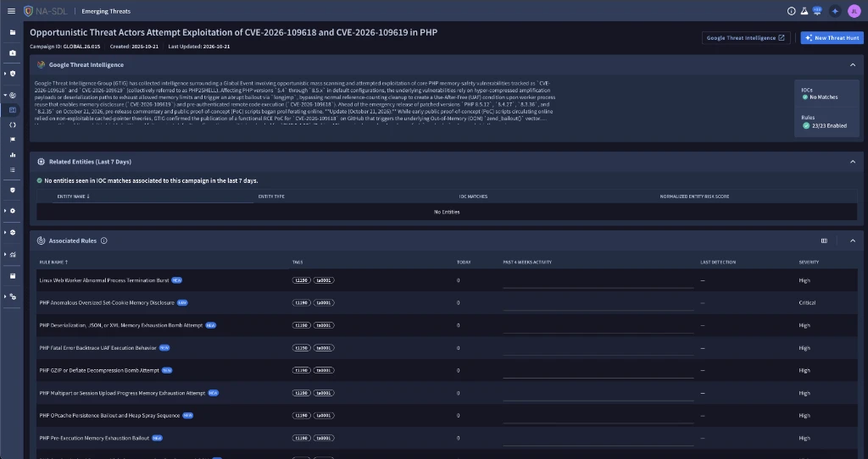Click the IOCs No Matches status
The width and height of the screenshot is (868, 459).
820,97
